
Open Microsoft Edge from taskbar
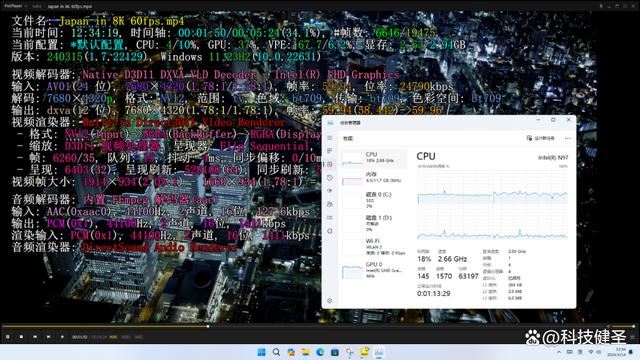pyautogui.click(x=320, y=352)
